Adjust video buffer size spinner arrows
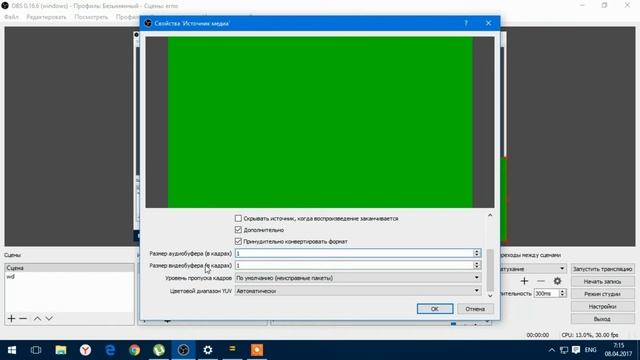The image size is (640, 360). [476, 265]
